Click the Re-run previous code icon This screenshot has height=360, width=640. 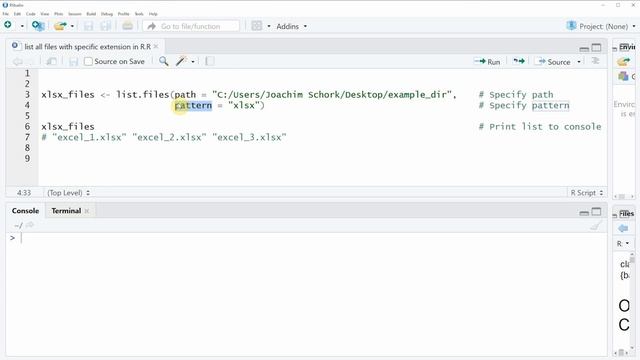click(x=519, y=61)
